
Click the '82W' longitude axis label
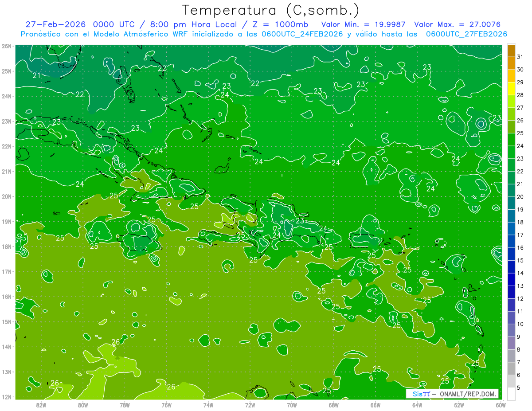pos(41,404)
